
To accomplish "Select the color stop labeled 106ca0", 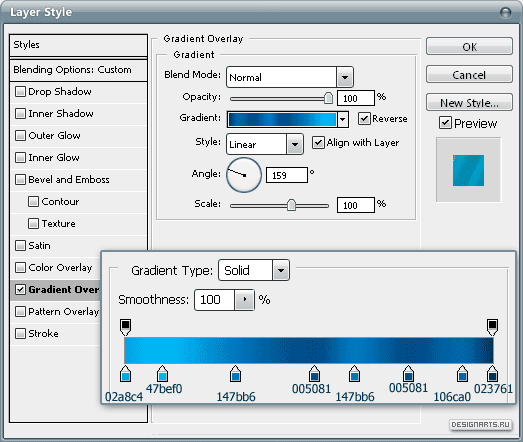I will (462, 374).
